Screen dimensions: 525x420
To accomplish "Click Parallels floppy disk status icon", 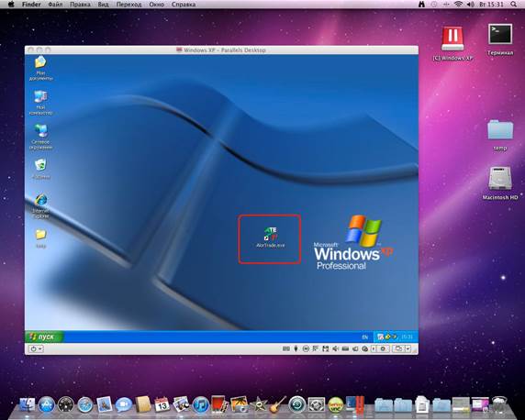I will [326, 348].
